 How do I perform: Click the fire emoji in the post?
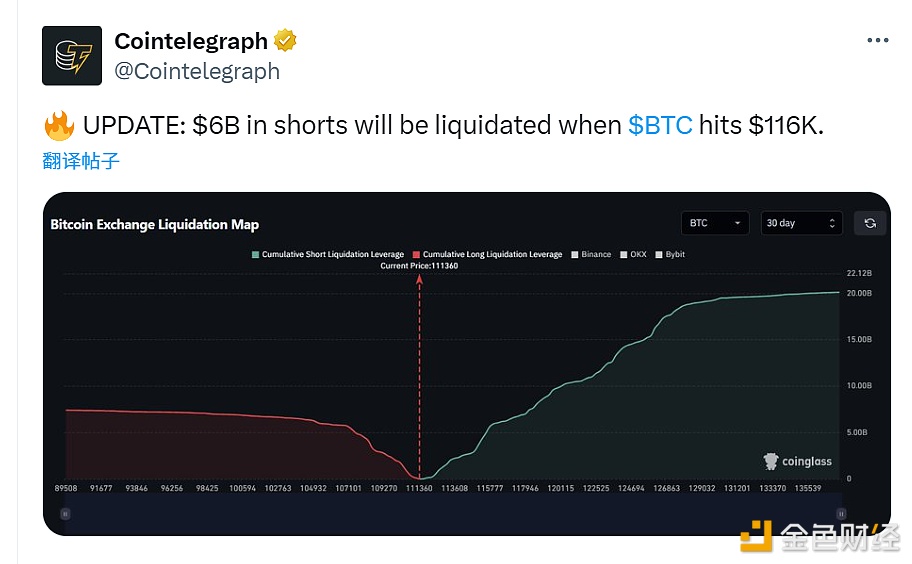click(x=59, y=126)
